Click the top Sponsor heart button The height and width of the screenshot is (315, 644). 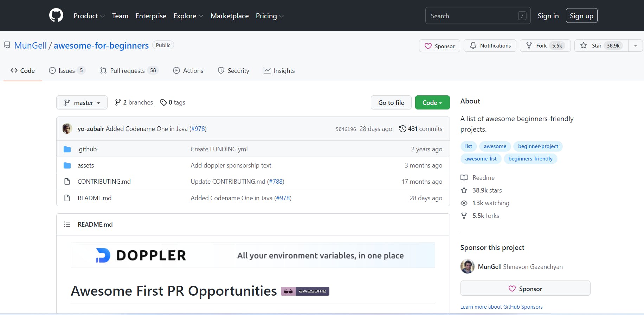[439, 46]
